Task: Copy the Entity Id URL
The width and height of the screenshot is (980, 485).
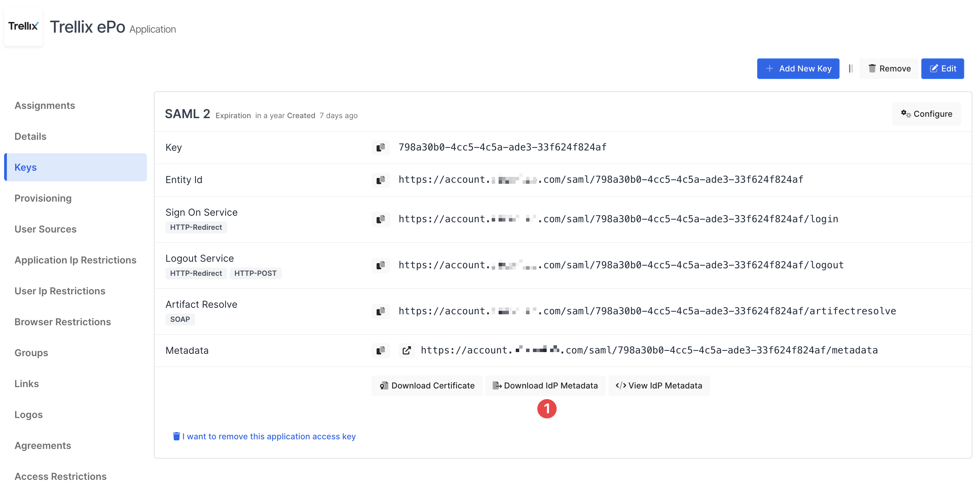Action: click(380, 180)
